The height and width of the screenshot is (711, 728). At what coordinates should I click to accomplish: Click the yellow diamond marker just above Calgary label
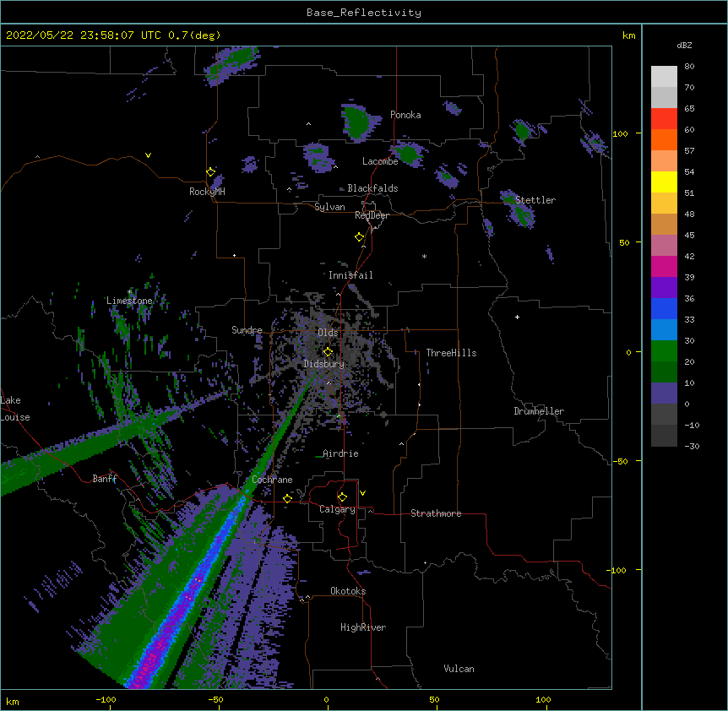(342, 497)
